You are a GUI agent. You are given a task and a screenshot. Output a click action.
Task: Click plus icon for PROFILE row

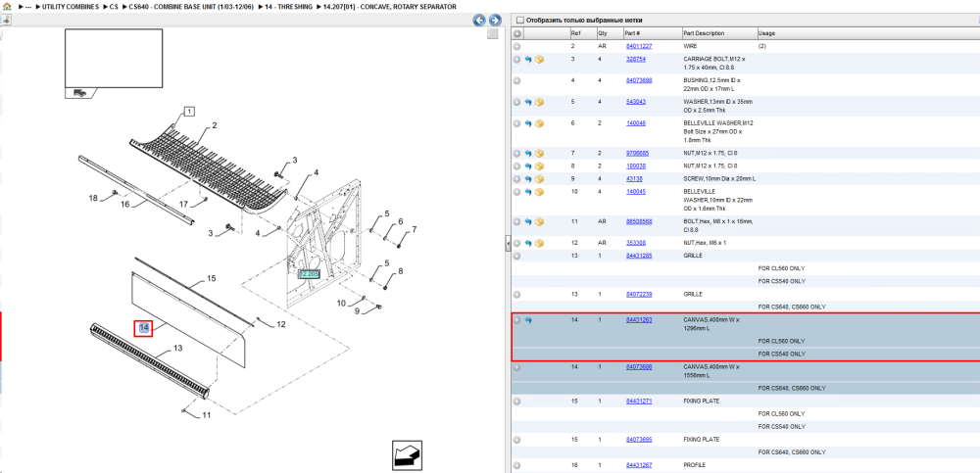pyautogui.click(x=516, y=465)
